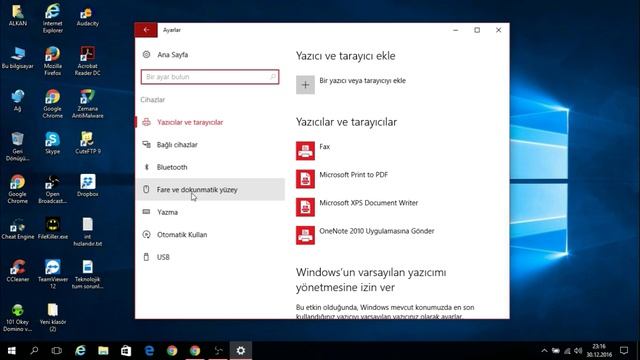The image size is (640, 360).
Task: Open File Explorer from taskbar
Action: click(103, 351)
